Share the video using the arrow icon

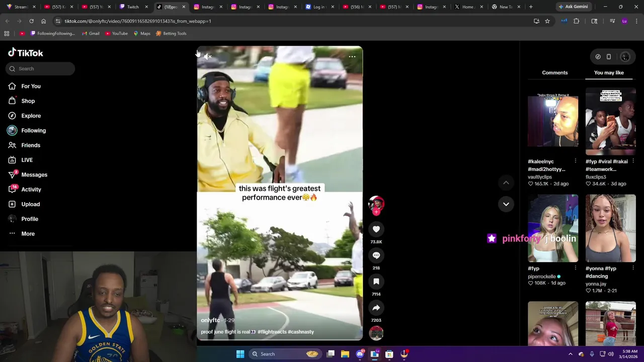[x=376, y=308]
